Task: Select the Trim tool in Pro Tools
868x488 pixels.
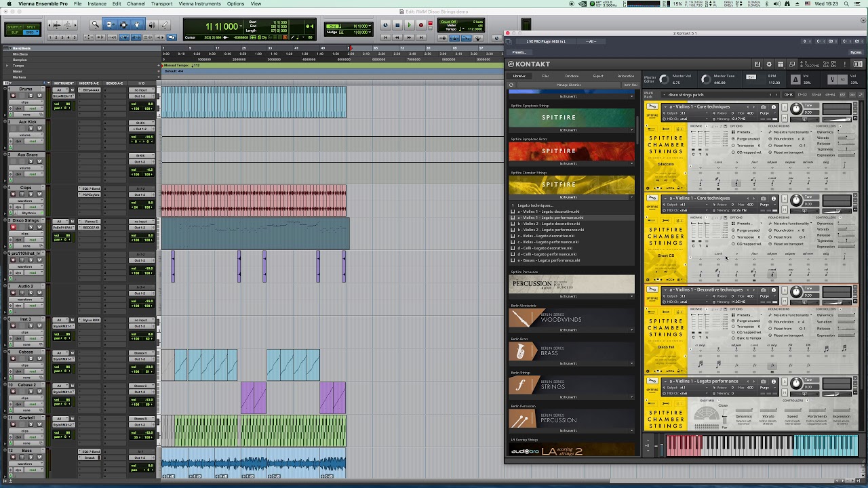Action: coord(110,25)
